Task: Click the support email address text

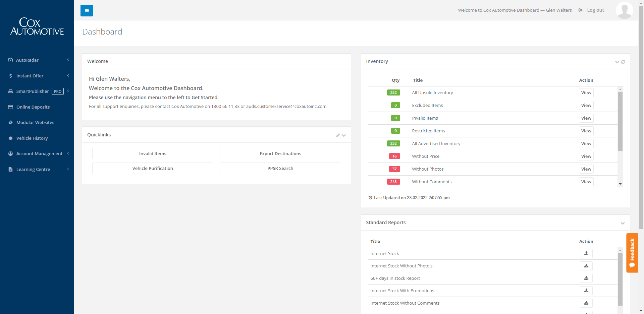Action: 286,106
